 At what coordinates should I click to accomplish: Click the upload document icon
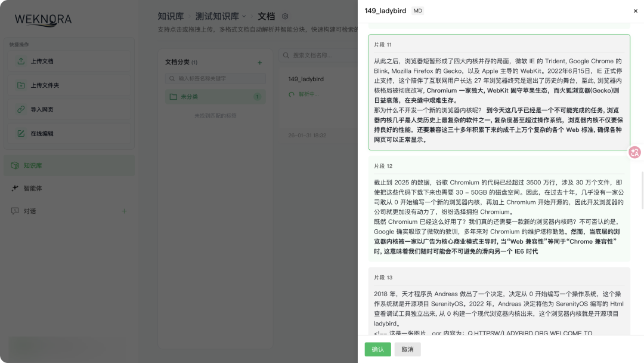[x=21, y=61]
